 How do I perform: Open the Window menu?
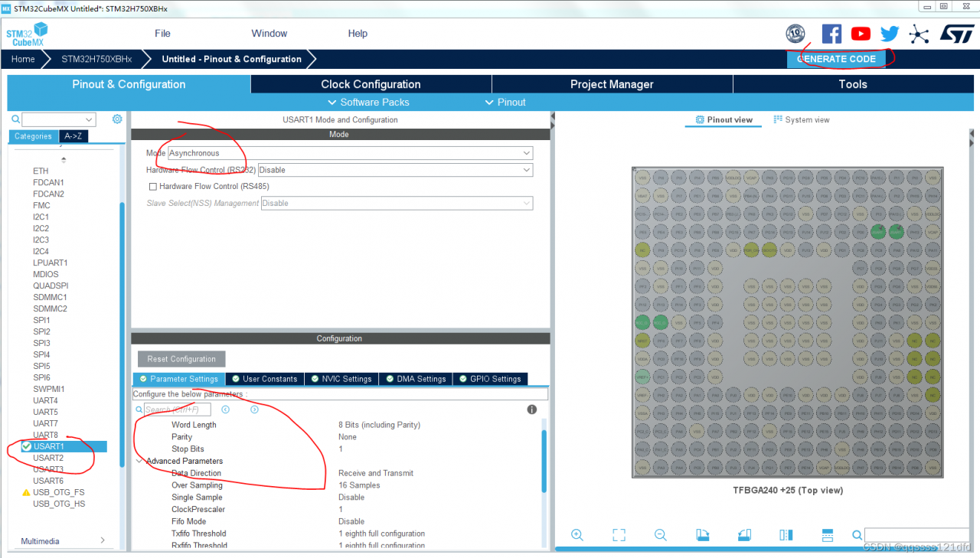(269, 34)
